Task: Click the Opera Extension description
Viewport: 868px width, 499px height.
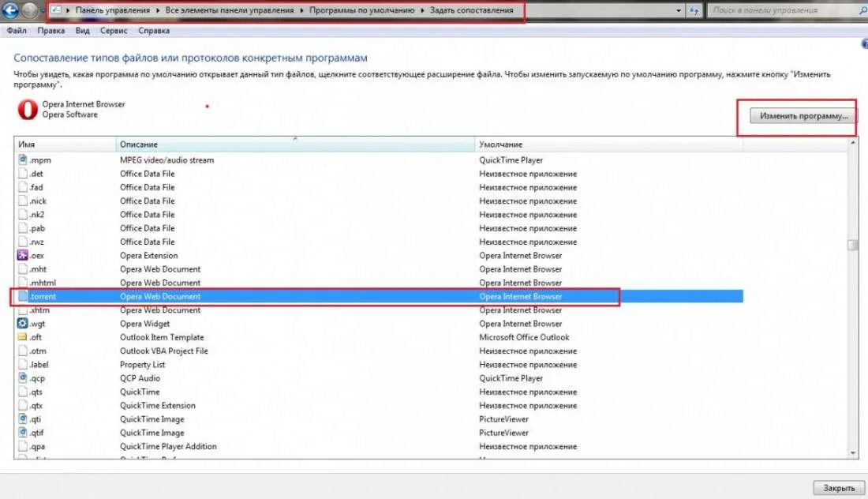Action: pos(149,255)
